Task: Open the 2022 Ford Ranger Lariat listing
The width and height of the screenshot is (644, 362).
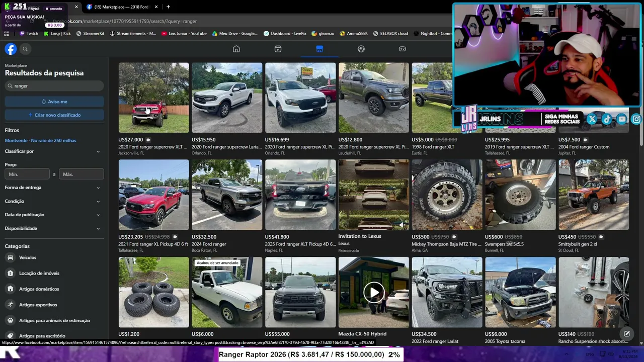Action: pyautogui.click(x=447, y=292)
